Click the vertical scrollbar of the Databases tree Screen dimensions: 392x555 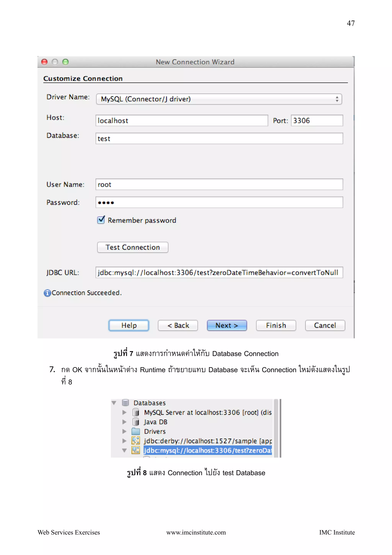tap(276, 428)
